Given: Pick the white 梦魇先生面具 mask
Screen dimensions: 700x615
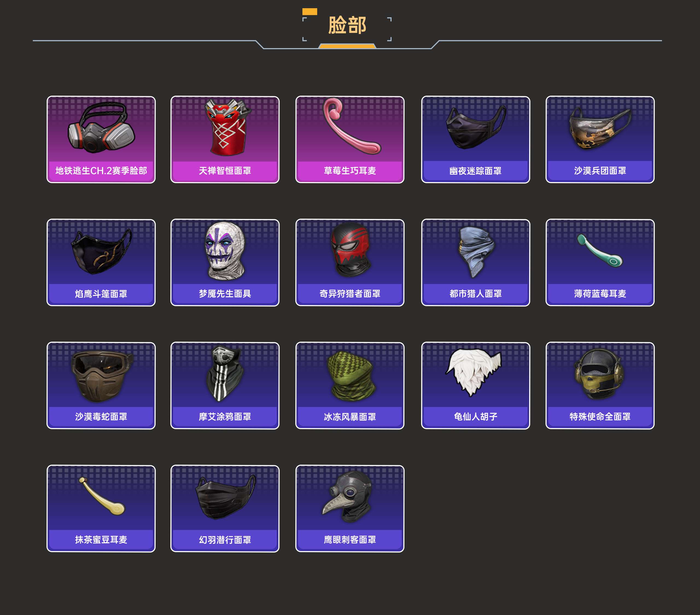Looking at the screenshot, I should click(225, 262).
